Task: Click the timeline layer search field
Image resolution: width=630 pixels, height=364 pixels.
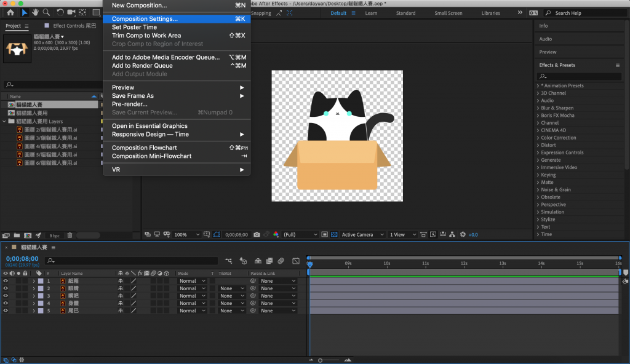Action: (134, 261)
